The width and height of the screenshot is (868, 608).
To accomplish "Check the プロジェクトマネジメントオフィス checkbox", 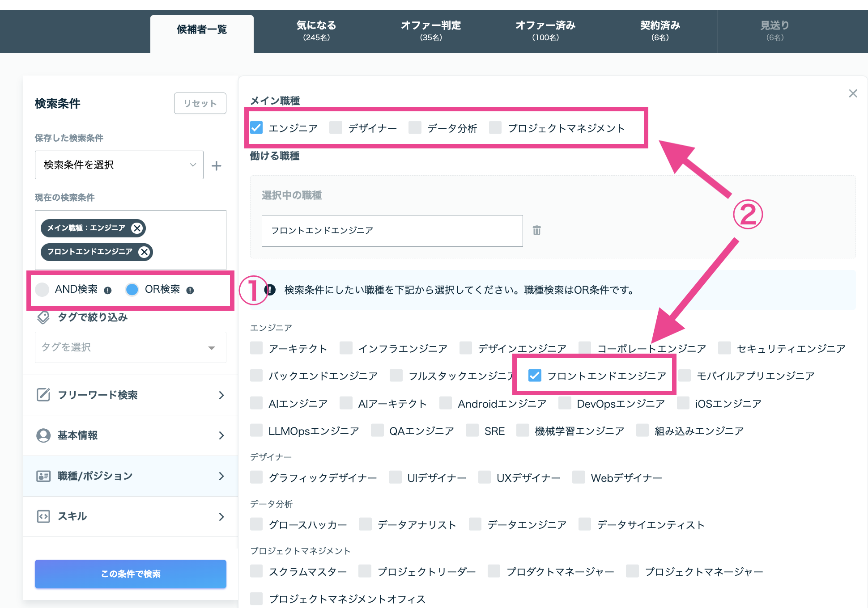I will (x=256, y=599).
